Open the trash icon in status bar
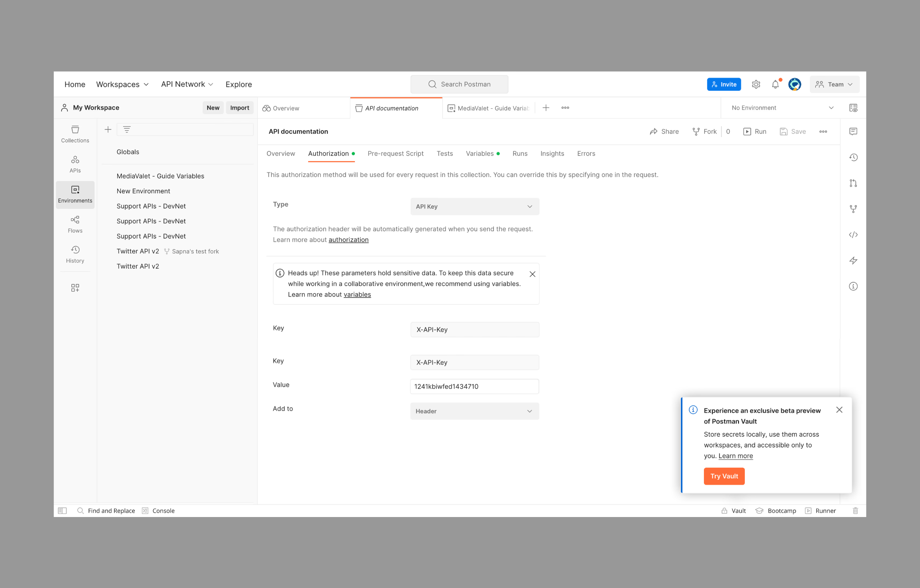The image size is (920, 588). [x=855, y=511]
